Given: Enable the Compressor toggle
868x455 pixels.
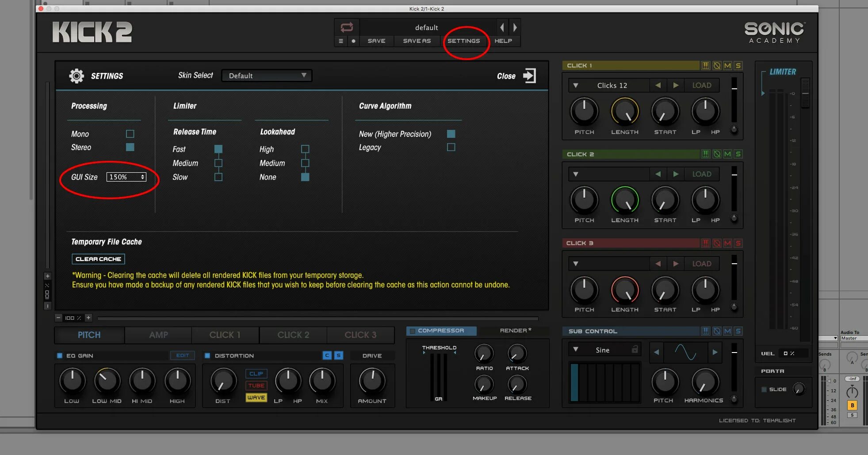Looking at the screenshot, I should coord(413,331).
